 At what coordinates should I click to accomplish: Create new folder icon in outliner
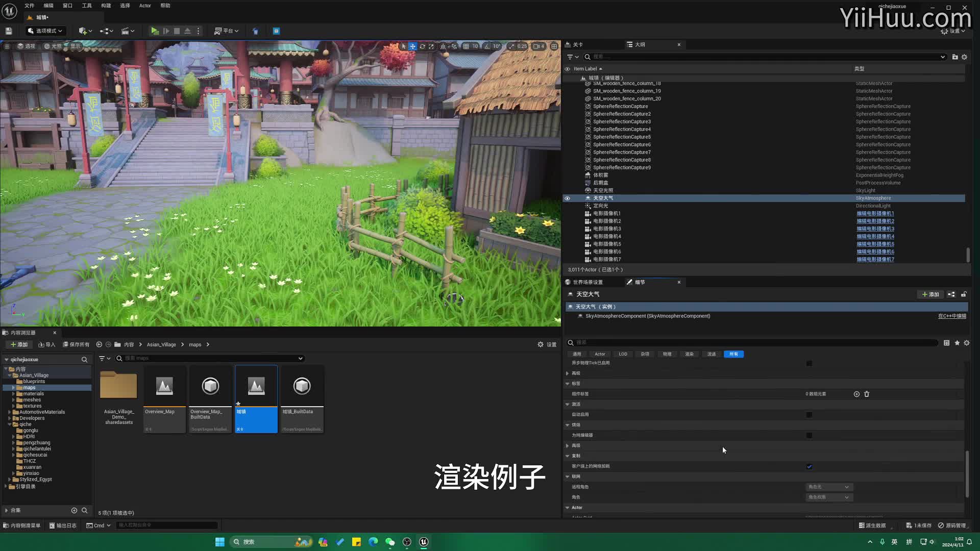pyautogui.click(x=955, y=57)
